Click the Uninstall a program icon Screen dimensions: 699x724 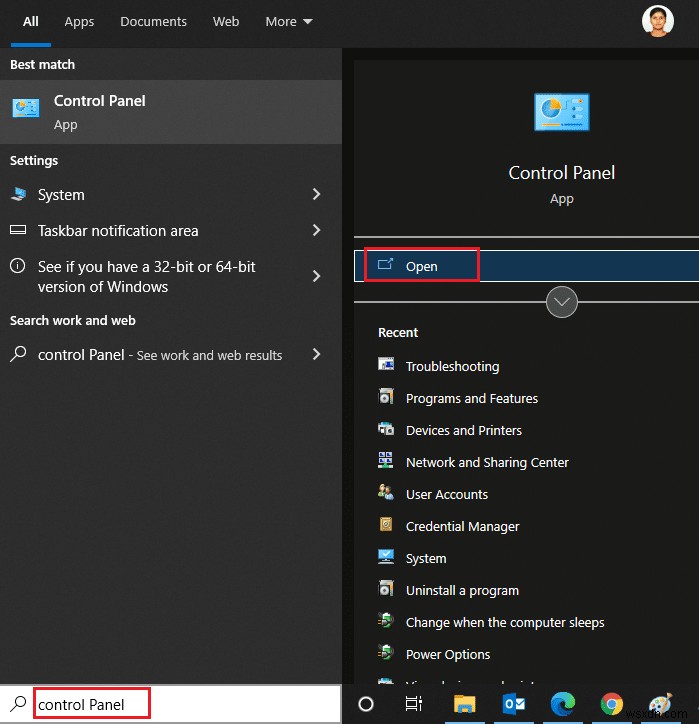tap(386, 588)
